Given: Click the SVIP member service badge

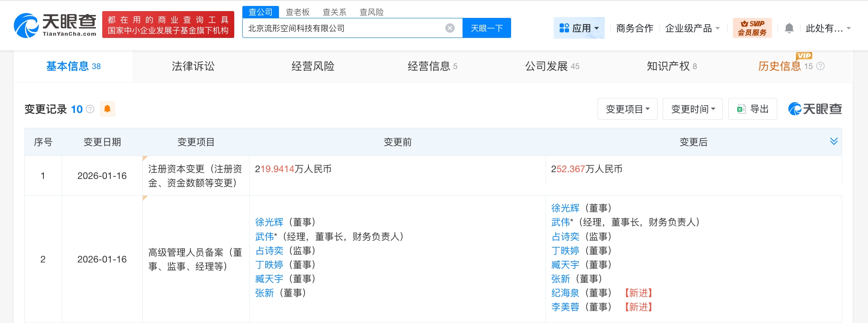Looking at the screenshot, I should (x=752, y=28).
